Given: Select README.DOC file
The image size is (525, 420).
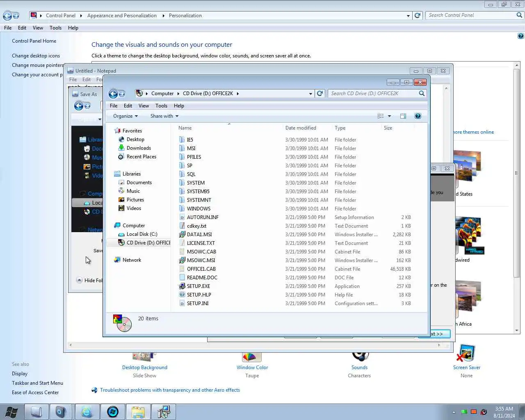Looking at the screenshot, I should (x=202, y=278).
